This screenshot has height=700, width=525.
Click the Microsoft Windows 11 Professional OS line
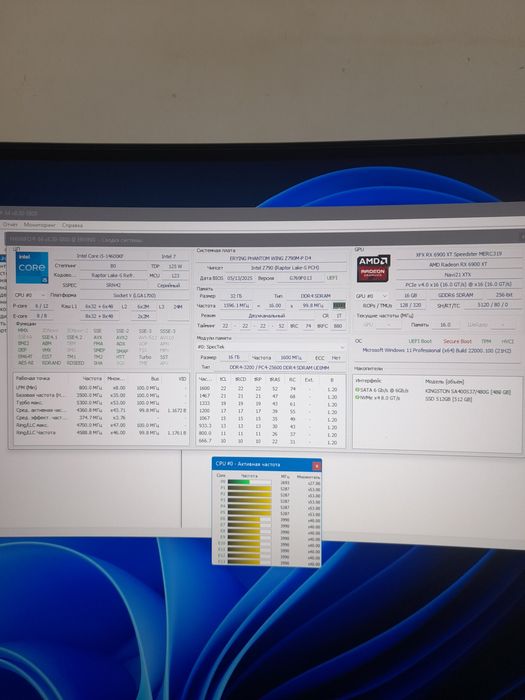(437, 350)
